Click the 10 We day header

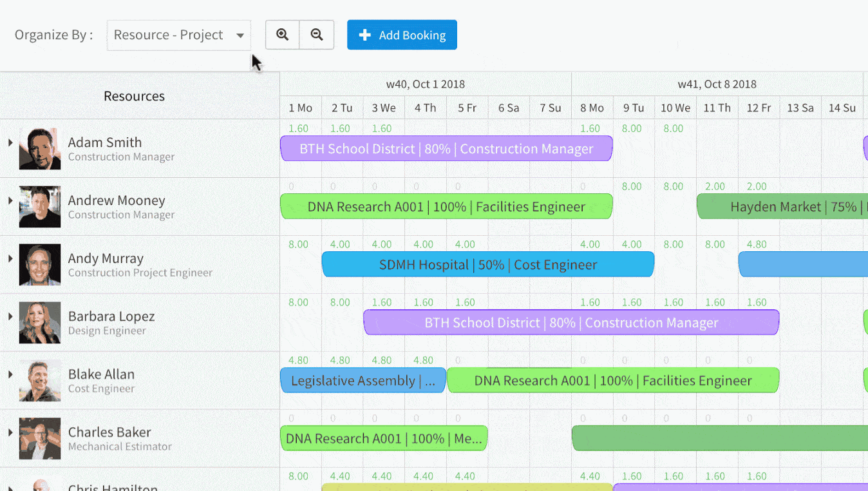tap(675, 108)
